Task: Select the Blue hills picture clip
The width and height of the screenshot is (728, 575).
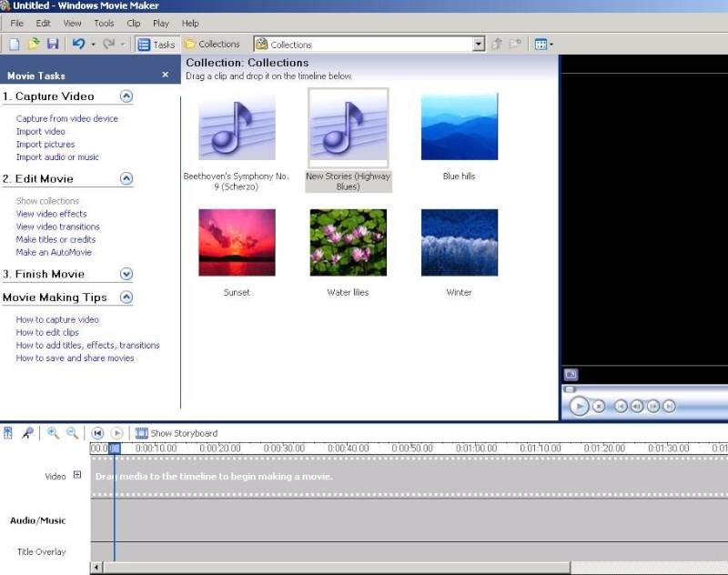Action: click(460, 126)
